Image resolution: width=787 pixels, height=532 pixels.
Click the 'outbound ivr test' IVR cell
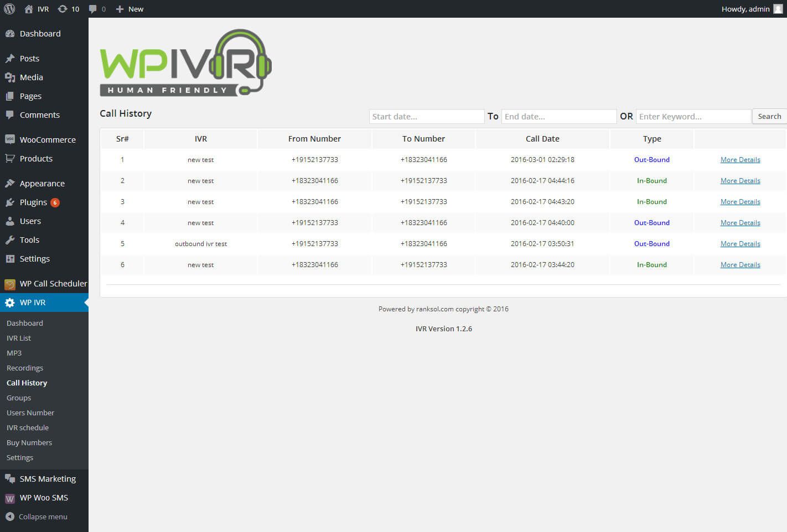[x=201, y=244]
